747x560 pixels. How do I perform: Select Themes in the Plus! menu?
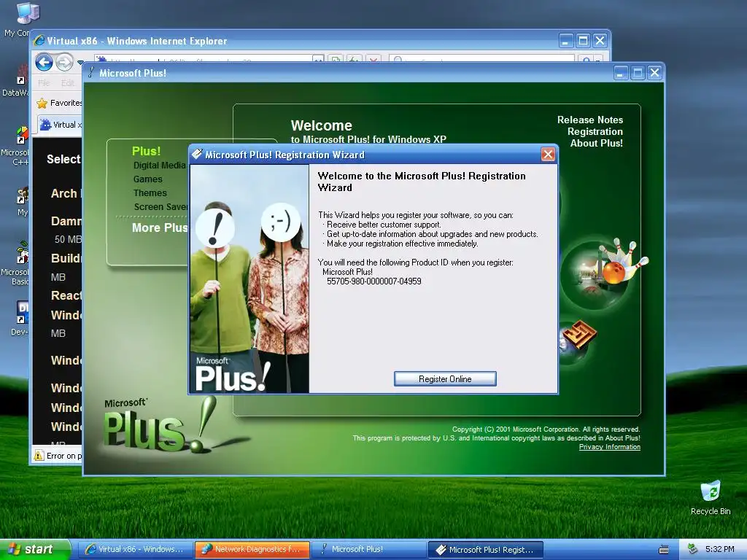[150, 192]
